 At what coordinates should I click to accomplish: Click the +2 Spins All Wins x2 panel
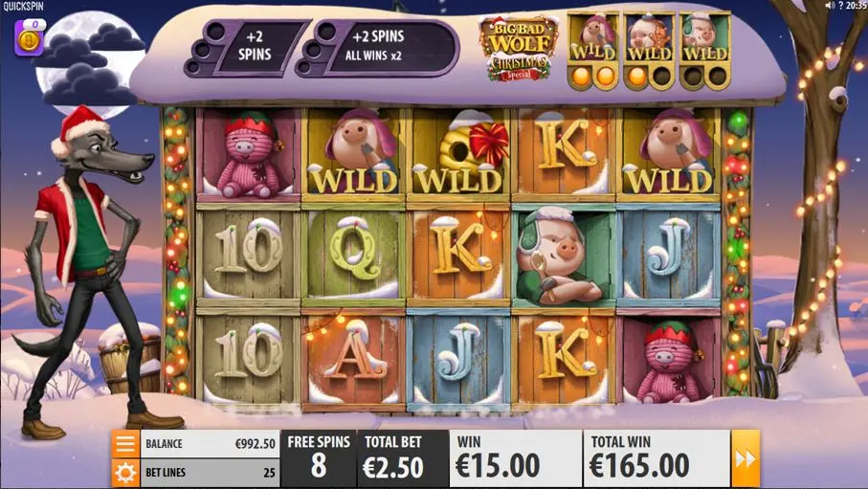click(377, 48)
